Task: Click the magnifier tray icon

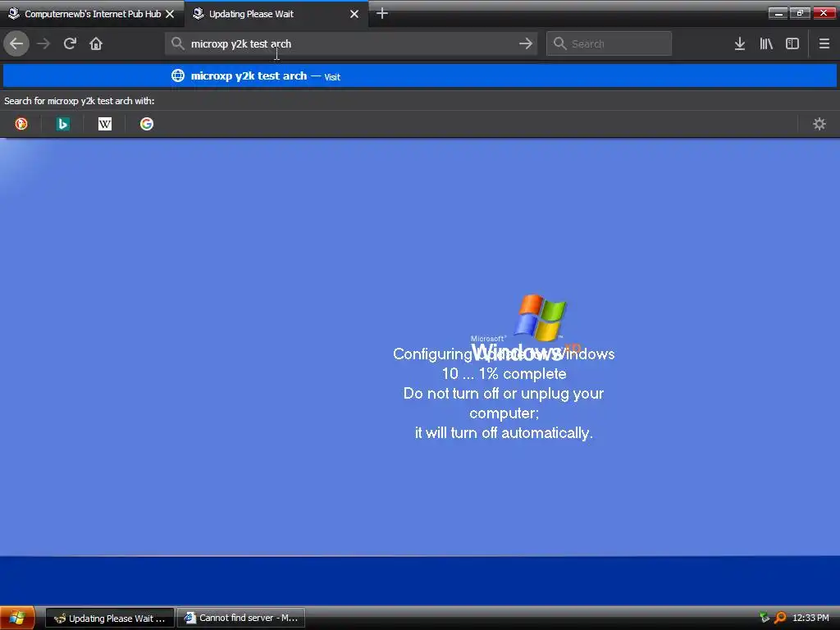Action: [781, 618]
